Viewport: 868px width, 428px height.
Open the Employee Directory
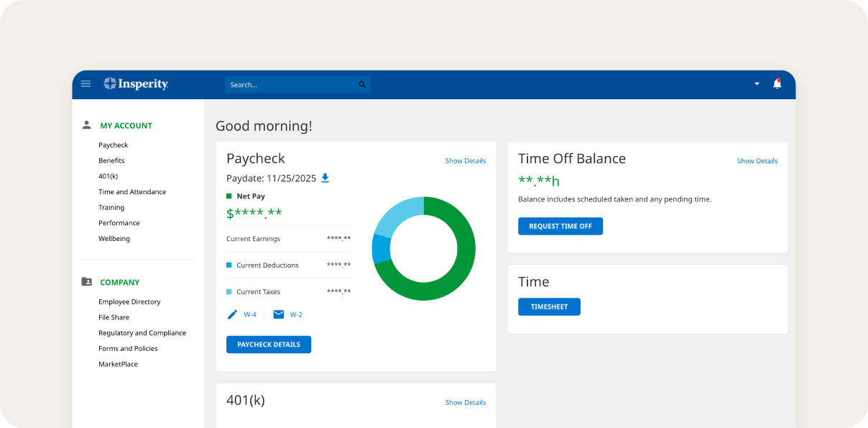point(129,301)
